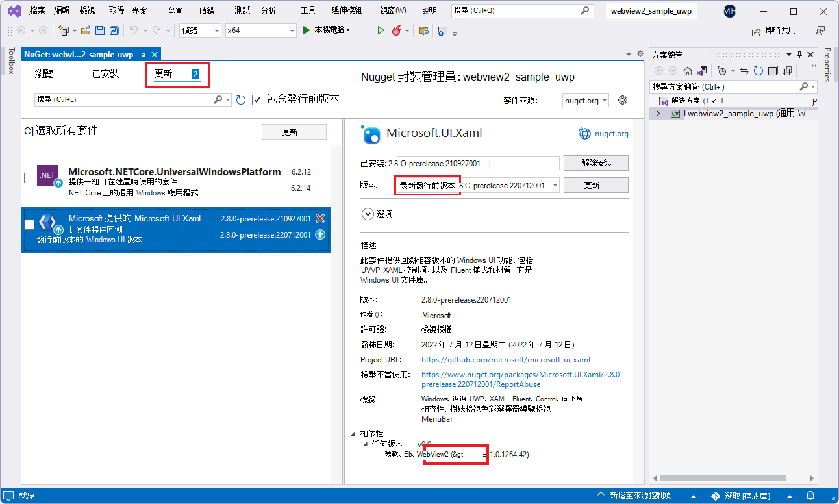Open the 套件來源 nuget.org dropdown
This screenshot has height=504, width=839.
(x=585, y=99)
